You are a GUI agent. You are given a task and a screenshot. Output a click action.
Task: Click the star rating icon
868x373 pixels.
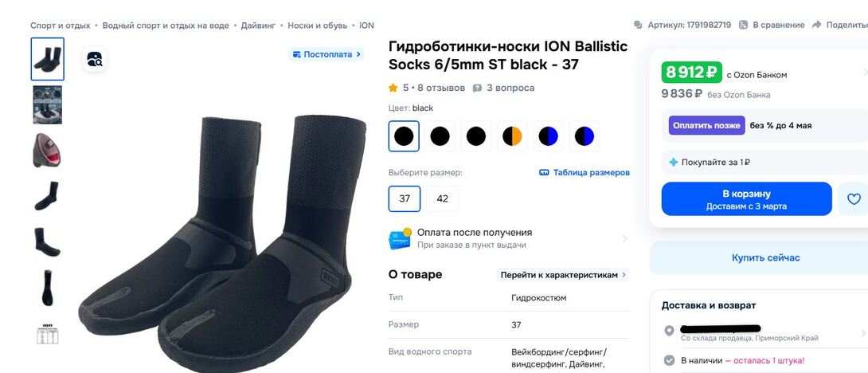[x=393, y=88]
